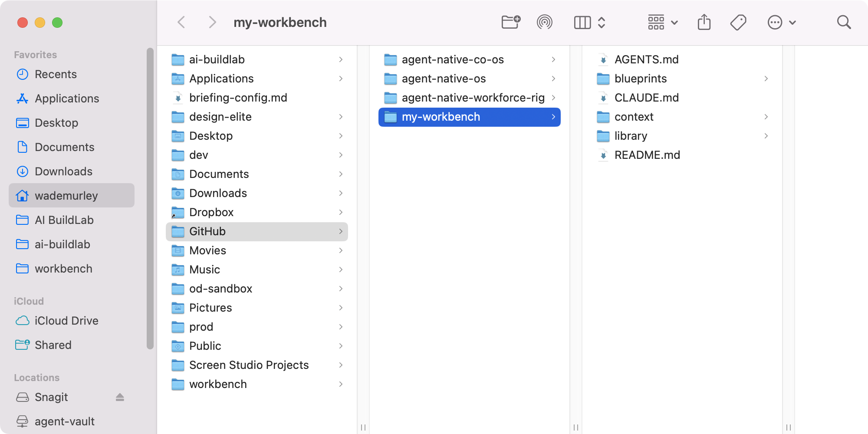Select the agent-native-co-os folder
The image size is (868, 434).
[x=470, y=59]
